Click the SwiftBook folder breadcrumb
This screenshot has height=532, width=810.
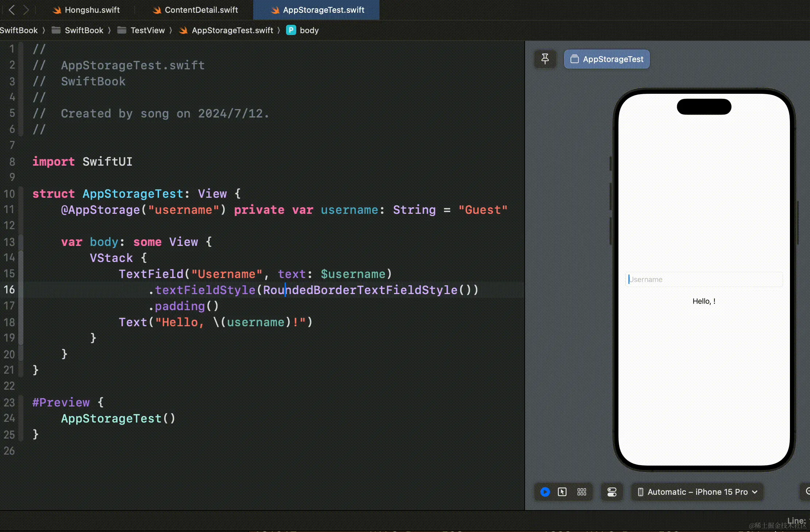[x=84, y=30]
